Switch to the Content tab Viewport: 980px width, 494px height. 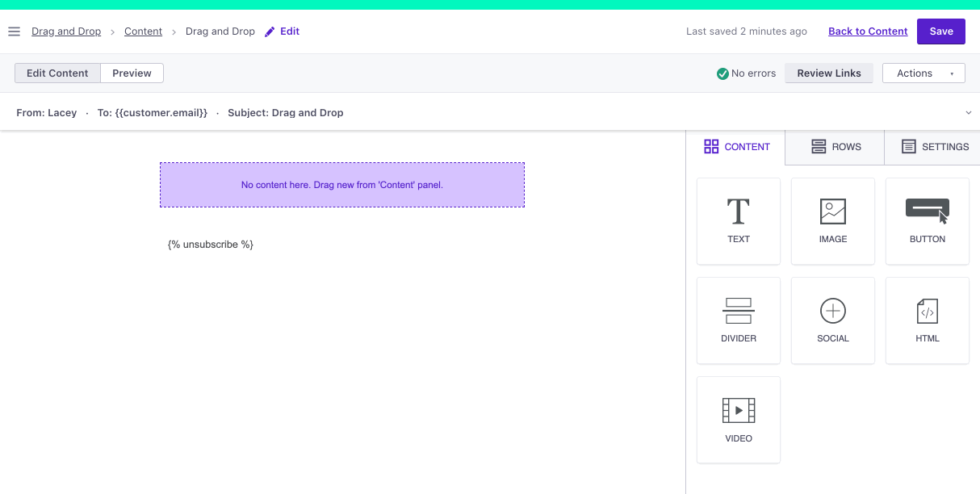(736, 147)
